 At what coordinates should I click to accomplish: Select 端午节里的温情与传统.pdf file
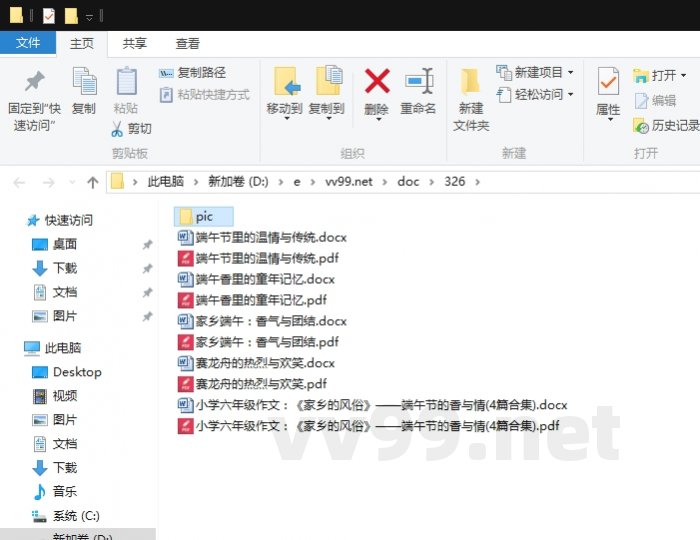258,258
